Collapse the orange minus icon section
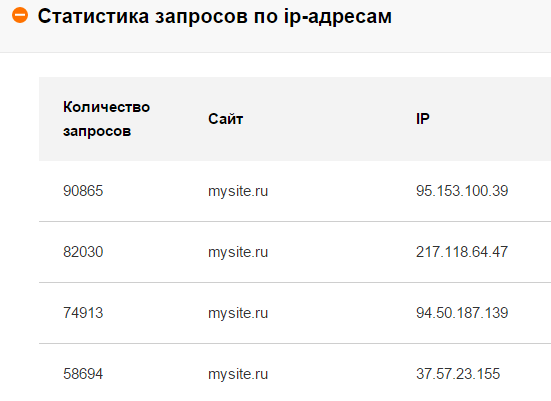 pos(20,15)
